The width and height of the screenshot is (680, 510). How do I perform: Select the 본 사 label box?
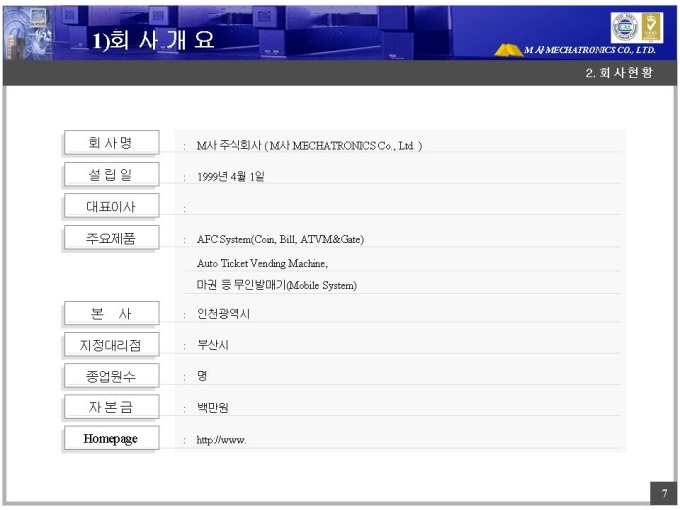click(x=111, y=313)
